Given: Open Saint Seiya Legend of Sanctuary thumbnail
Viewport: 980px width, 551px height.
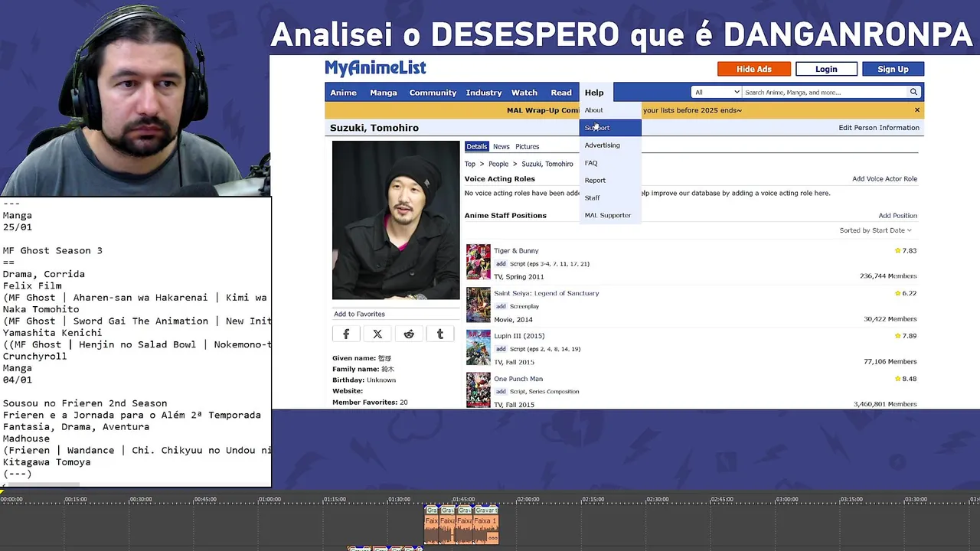Looking at the screenshot, I should pyautogui.click(x=479, y=305).
